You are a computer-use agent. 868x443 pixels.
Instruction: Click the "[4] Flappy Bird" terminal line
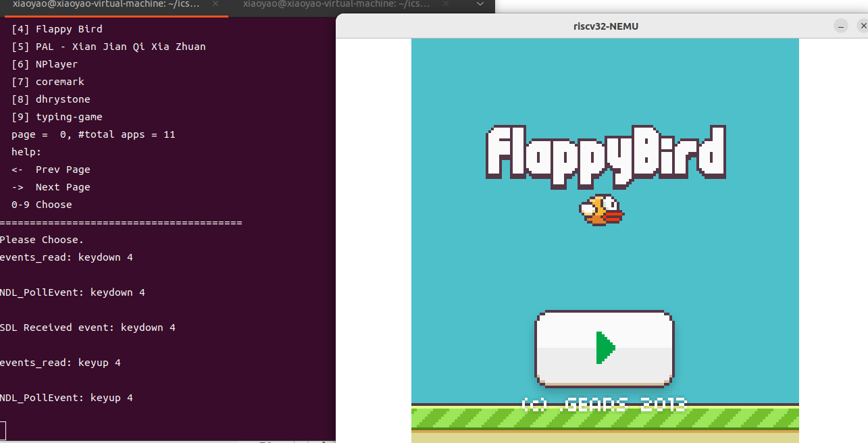pyautogui.click(x=57, y=29)
